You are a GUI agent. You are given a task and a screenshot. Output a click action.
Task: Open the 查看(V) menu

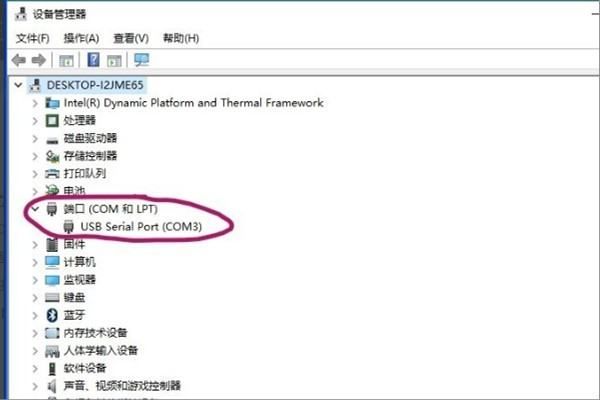pos(131,38)
